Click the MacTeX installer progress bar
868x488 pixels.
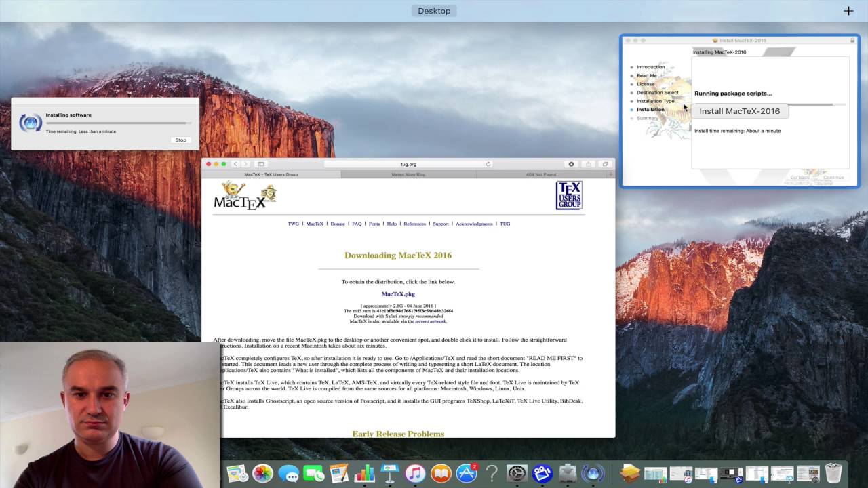[x=769, y=104]
